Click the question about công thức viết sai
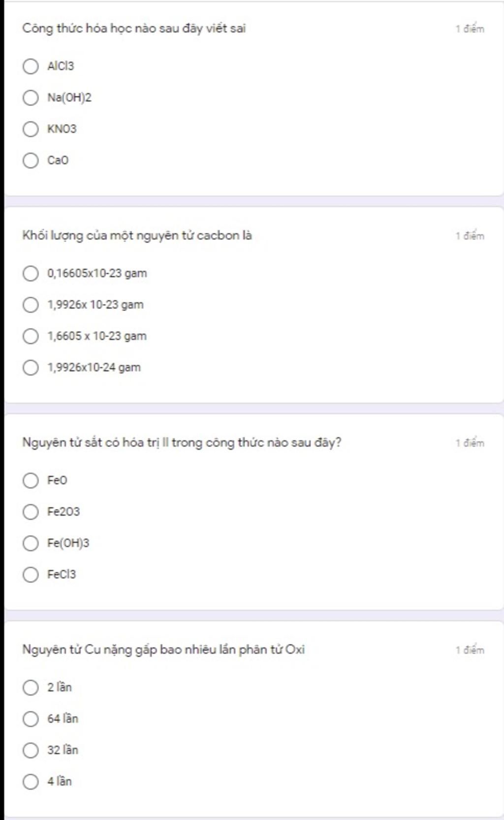This screenshot has width=504, height=820. tap(134, 29)
